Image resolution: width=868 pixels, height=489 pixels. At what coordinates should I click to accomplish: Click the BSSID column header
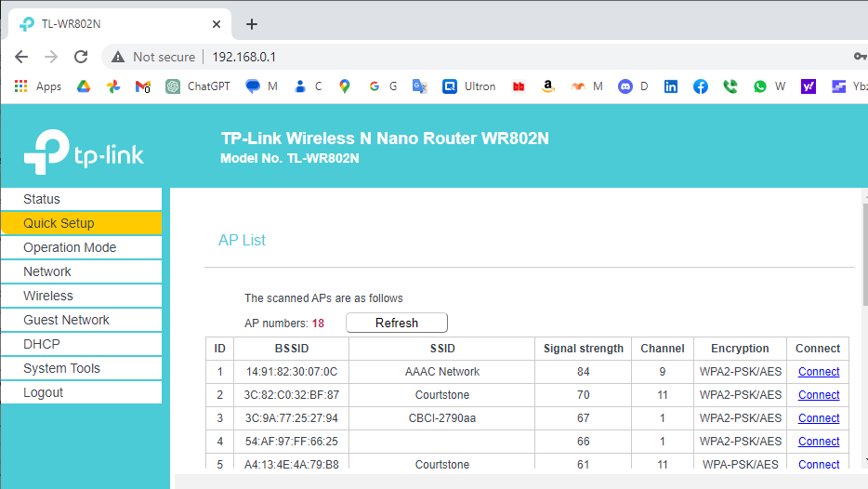point(292,349)
